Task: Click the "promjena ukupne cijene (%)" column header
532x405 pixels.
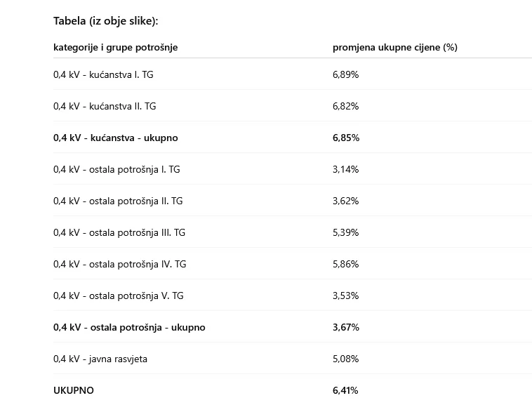Action: 394,47
